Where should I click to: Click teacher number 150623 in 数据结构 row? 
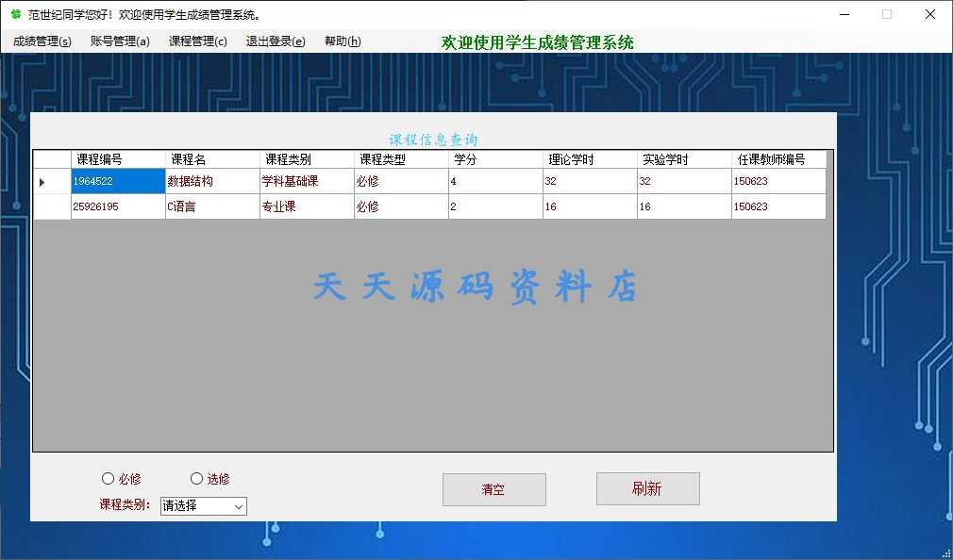tap(779, 182)
